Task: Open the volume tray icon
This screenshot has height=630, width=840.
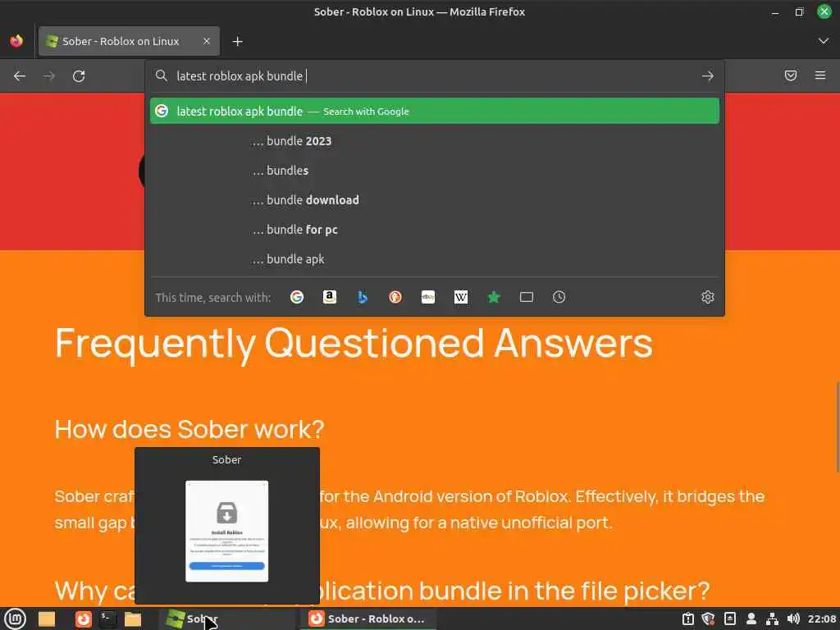Action: pyautogui.click(x=793, y=619)
